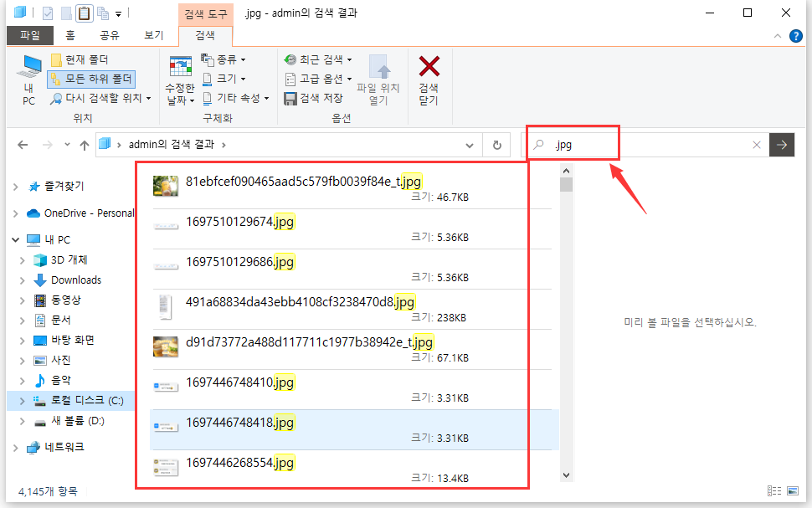Screen dimensions: 812x508
Task: Open the 수정한 날짜 filter icon
Action: 180,80
